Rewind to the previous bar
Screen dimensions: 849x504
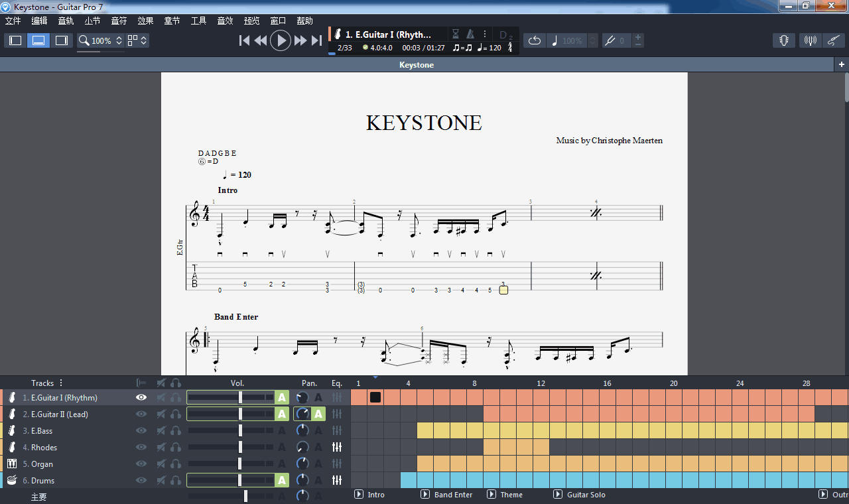coord(261,40)
